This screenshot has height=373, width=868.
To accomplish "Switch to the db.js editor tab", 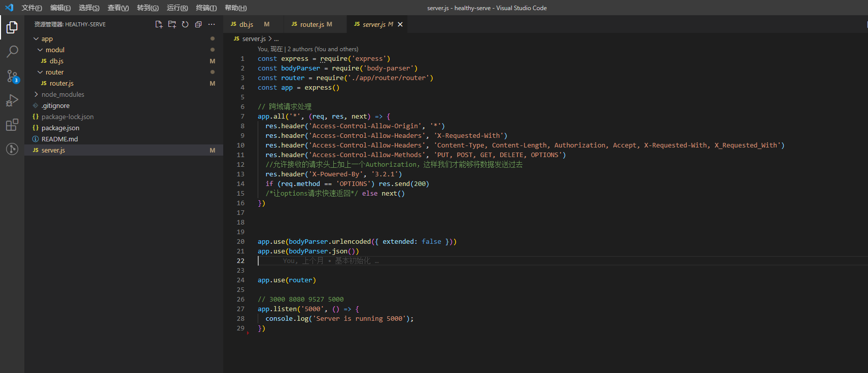I will click(x=254, y=24).
